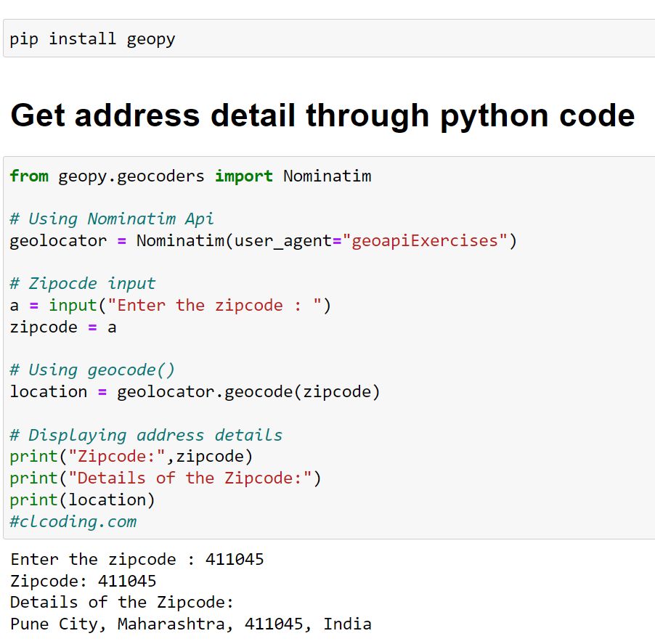Screen dimensions: 655x644
Task: Click the 'from geopy.geocoders import Nominatim' line
Action: point(190,176)
